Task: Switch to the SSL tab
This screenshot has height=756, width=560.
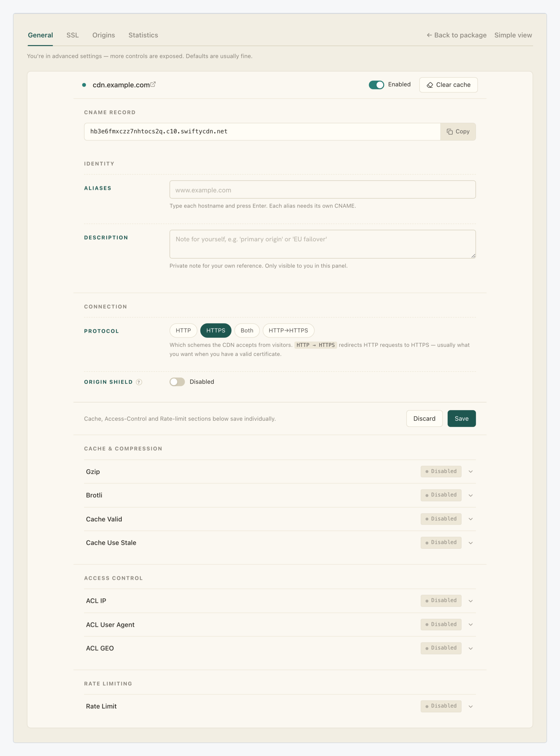Action: click(x=72, y=35)
